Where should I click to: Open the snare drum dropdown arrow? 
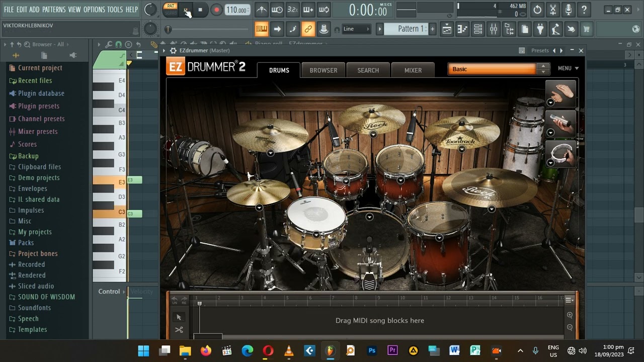[x=316, y=234]
